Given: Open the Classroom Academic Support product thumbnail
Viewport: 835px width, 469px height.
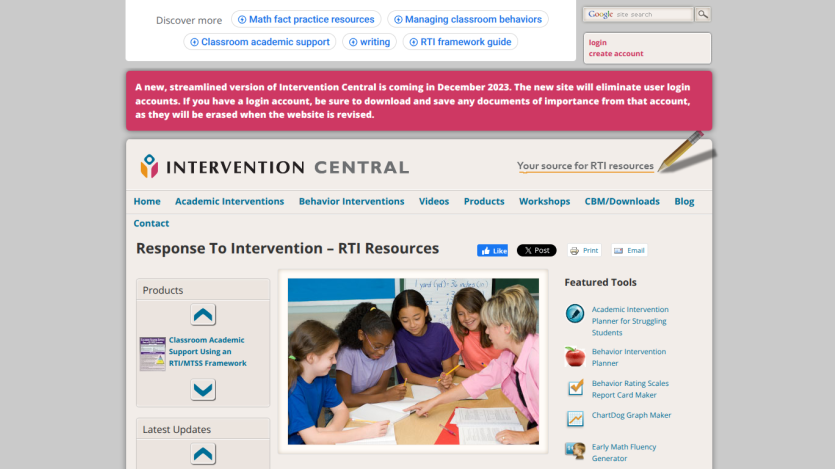Looking at the screenshot, I should pyautogui.click(x=152, y=353).
